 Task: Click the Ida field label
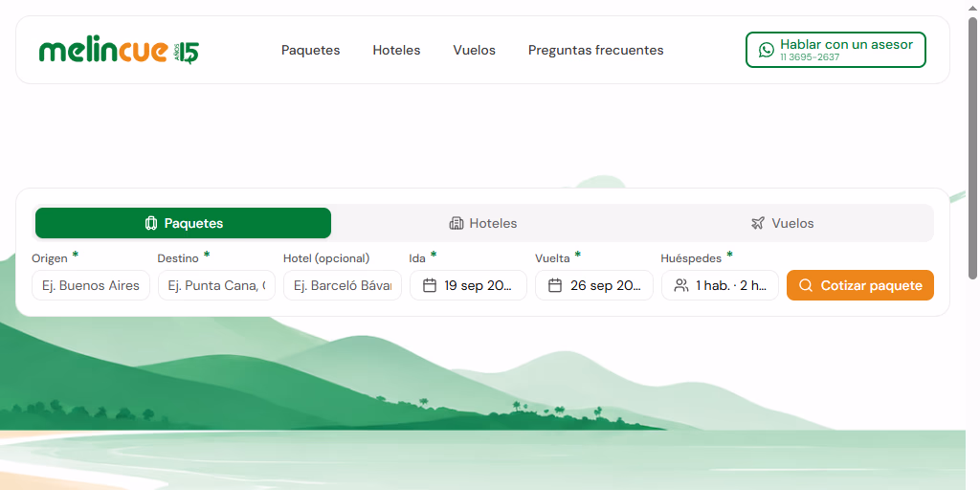(417, 258)
